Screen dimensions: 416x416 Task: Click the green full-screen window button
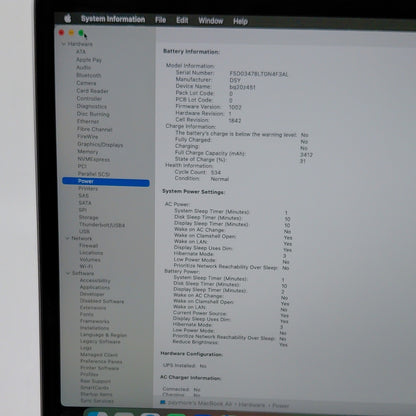pyautogui.click(x=81, y=33)
